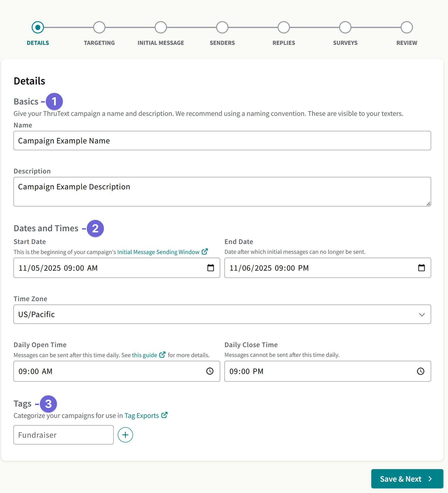The image size is (448, 493).
Task: Open the End Date calendar picker
Action: point(422,268)
